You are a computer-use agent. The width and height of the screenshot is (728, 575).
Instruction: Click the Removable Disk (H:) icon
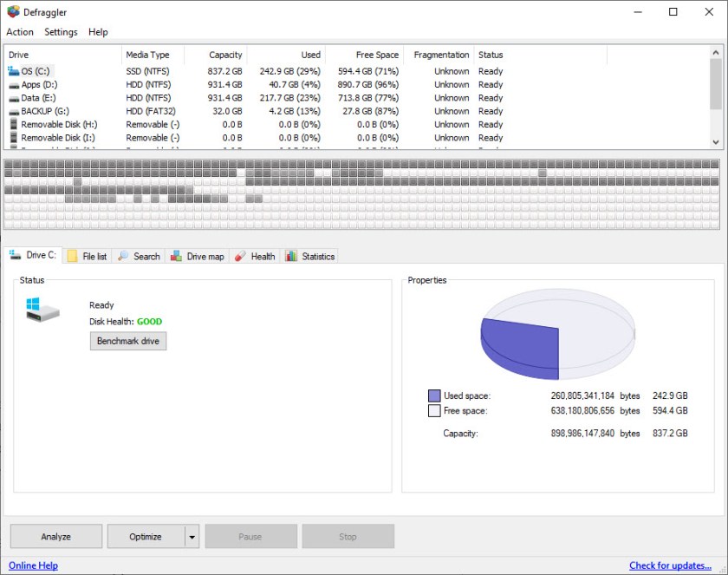13,124
